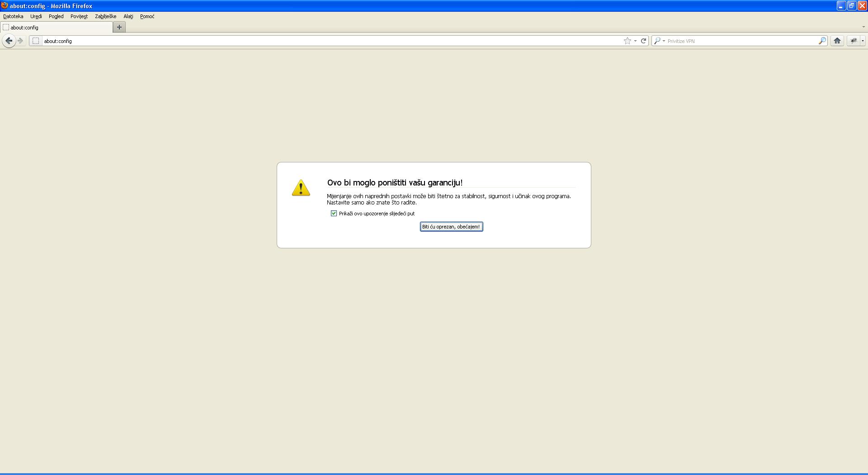Open the Datoteka menu
The height and width of the screenshot is (475, 868).
(x=13, y=16)
